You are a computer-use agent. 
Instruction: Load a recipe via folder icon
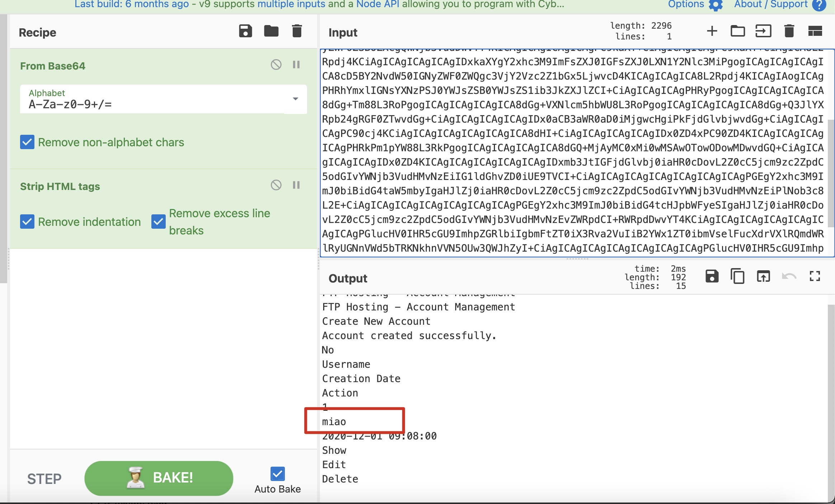pyautogui.click(x=271, y=31)
